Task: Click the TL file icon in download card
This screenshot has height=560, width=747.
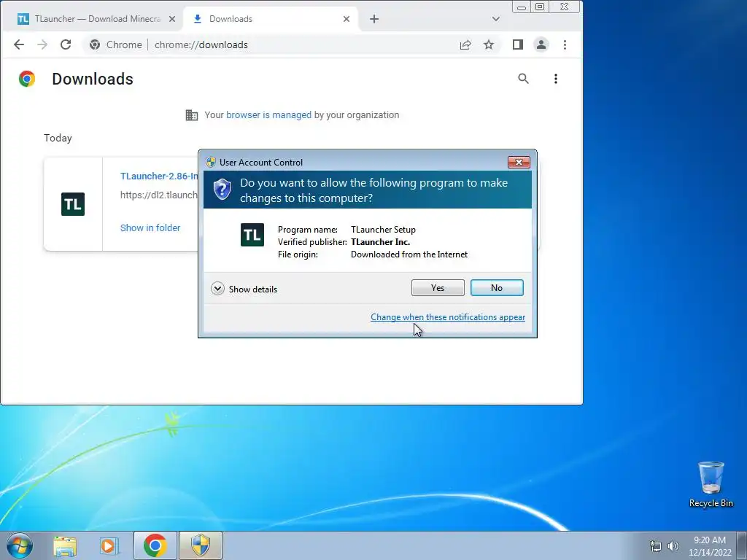Action: click(73, 204)
